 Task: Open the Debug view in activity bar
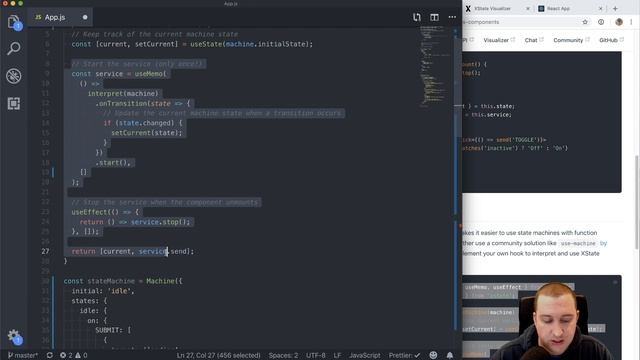[x=14, y=76]
